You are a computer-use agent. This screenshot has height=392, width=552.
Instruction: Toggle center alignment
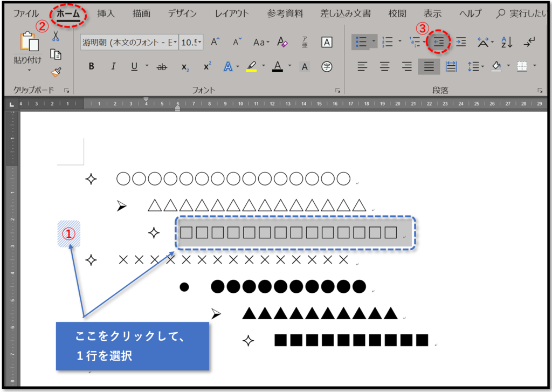pos(384,66)
